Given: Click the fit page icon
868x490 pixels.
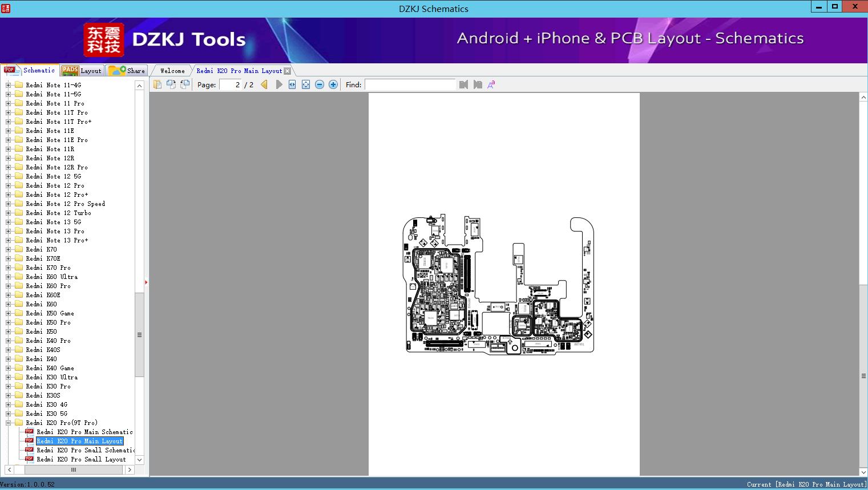Looking at the screenshot, I should click(306, 84).
